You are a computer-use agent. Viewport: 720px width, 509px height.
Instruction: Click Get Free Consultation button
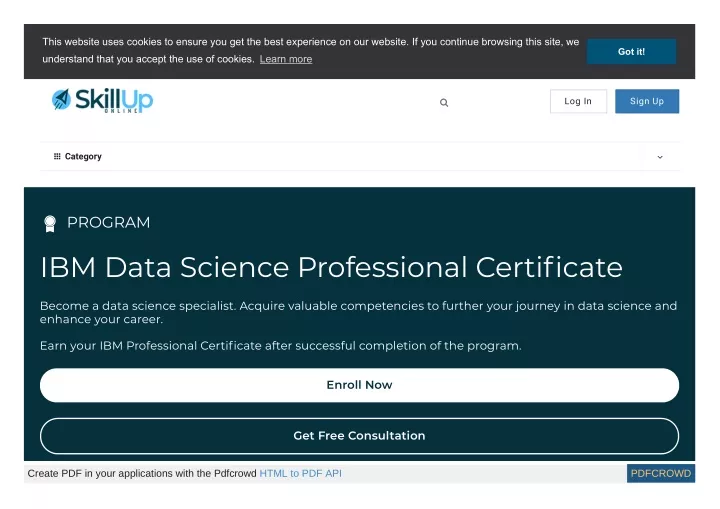pos(359,435)
